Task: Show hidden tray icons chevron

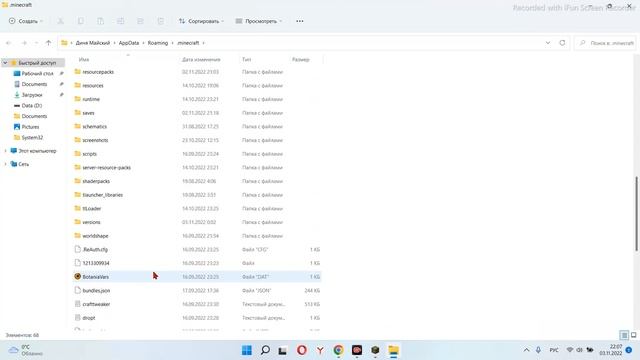Action: 526,350
